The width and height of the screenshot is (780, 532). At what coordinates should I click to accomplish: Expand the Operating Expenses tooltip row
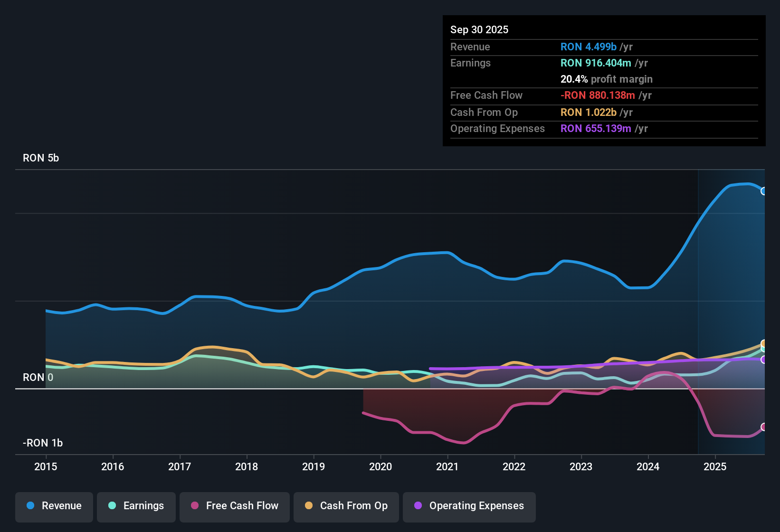497,128
